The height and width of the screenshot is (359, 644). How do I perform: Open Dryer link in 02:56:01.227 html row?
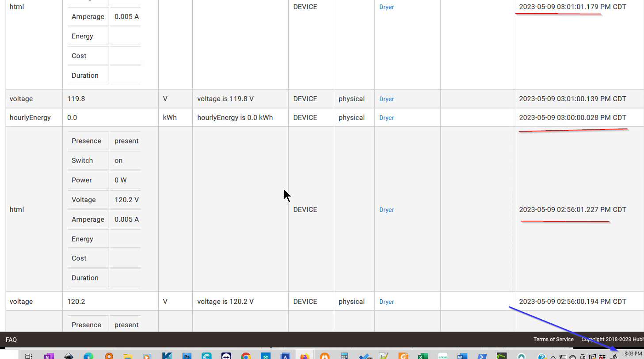(x=386, y=210)
